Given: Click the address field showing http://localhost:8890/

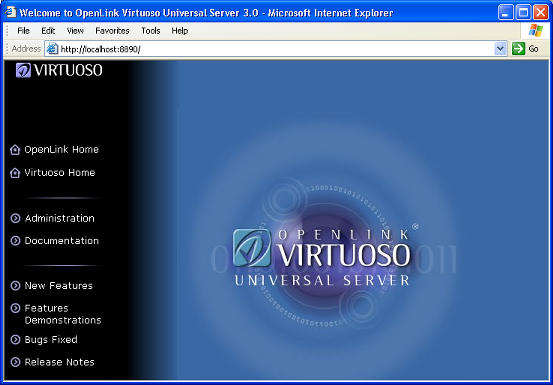Looking at the screenshot, I should coord(276,49).
